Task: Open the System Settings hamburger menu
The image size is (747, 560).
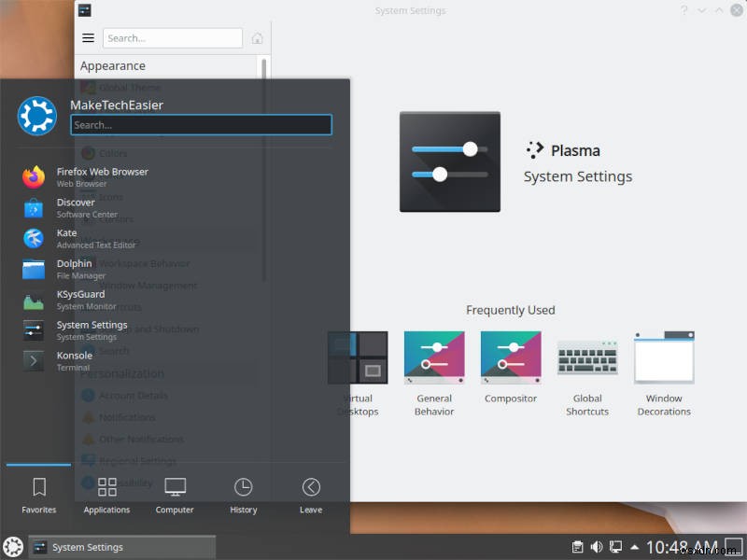Action: (x=87, y=37)
